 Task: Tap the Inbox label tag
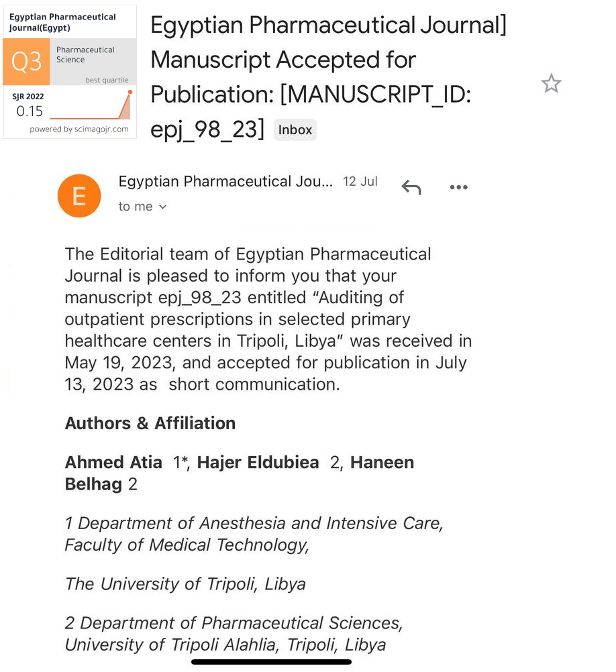click(x=295, y=130)
